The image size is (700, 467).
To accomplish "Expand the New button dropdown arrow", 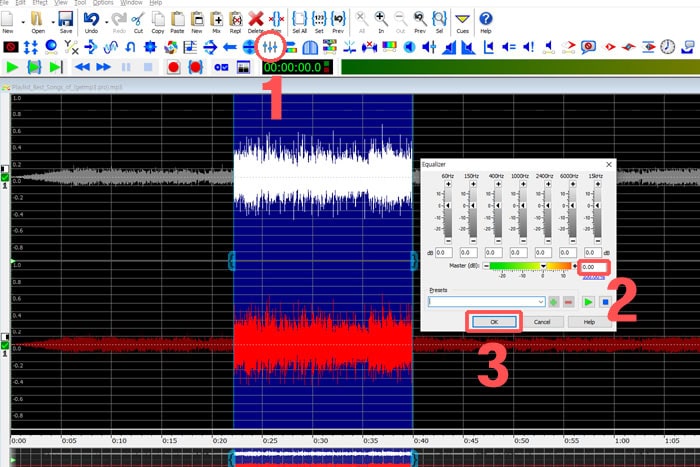I will click(23, 21).
